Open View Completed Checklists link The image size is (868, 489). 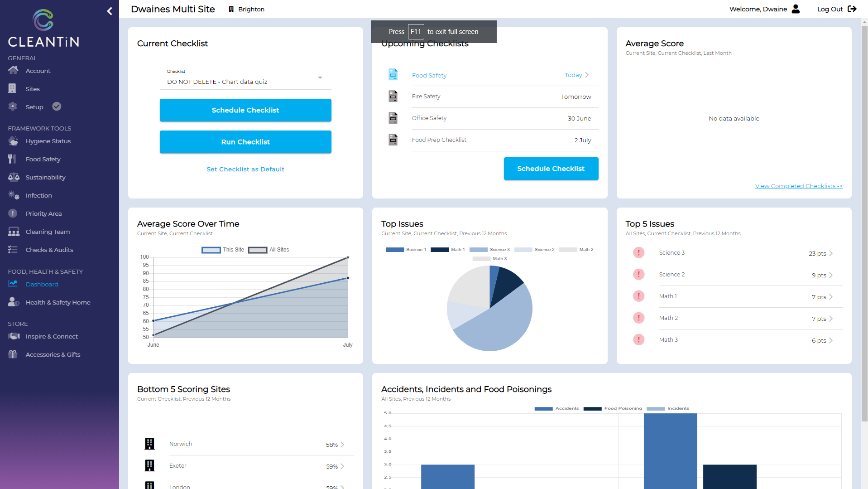799,186
